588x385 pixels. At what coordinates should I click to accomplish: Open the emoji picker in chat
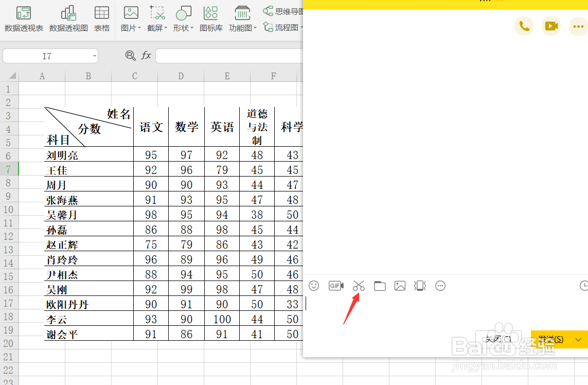(x=314, y=286)
